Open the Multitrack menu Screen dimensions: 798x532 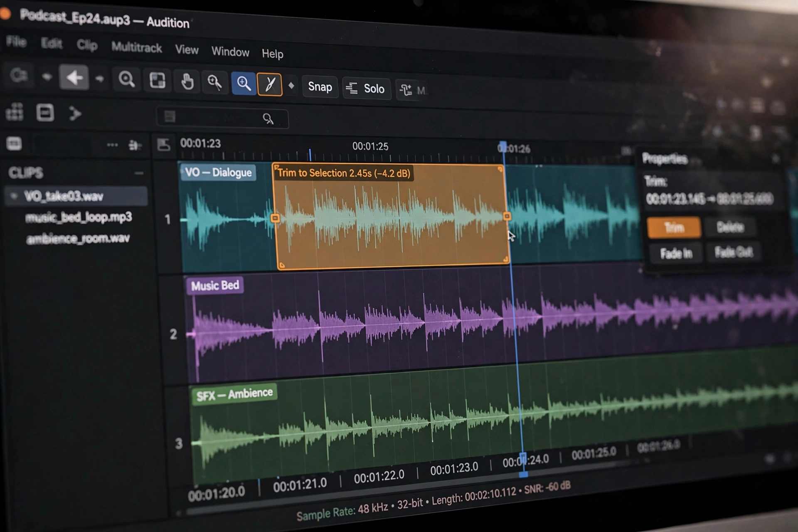click(136, 47)
